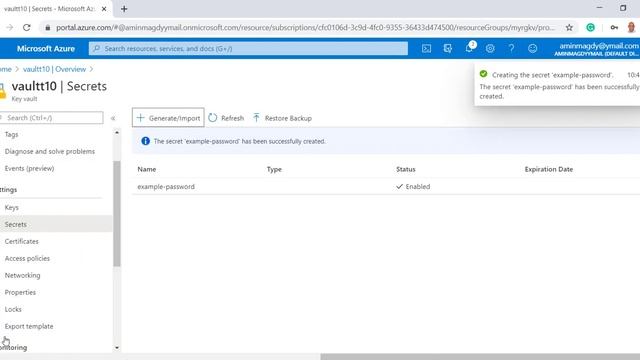
Task: Open Properties menu item
Action: click(20, 292)
